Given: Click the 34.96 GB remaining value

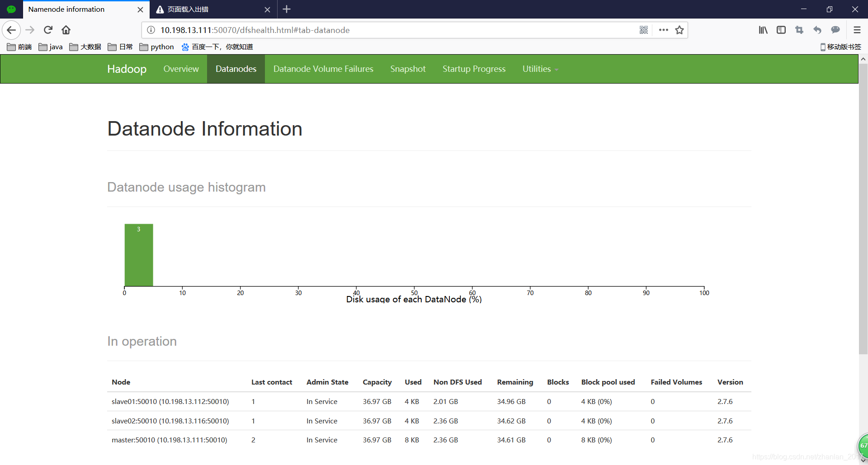Looking at the screenshot, I should pos(511,402).
